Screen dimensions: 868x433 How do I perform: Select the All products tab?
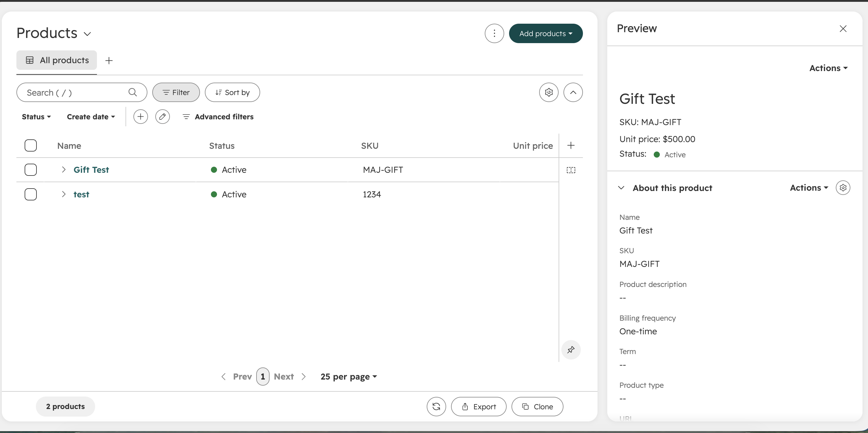[57, 60]
